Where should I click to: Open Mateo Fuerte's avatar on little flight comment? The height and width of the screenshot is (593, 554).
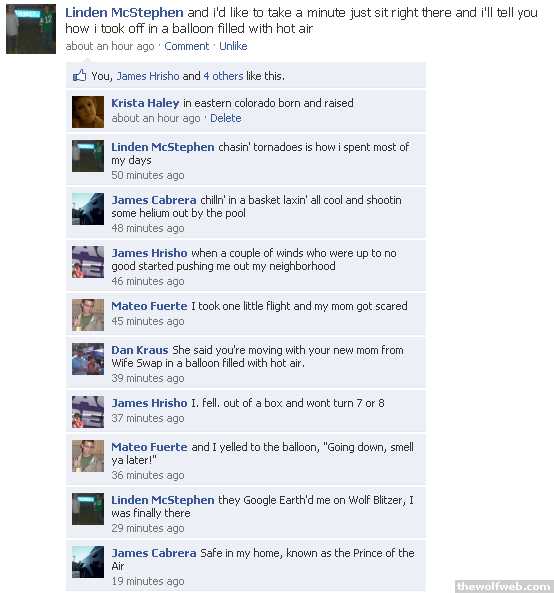coord(88,315)
